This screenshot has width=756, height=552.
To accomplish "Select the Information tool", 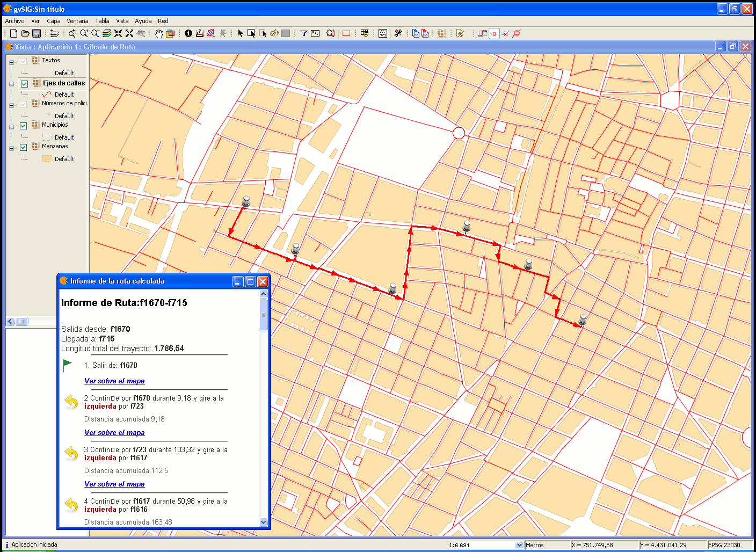I will (188, 33).
